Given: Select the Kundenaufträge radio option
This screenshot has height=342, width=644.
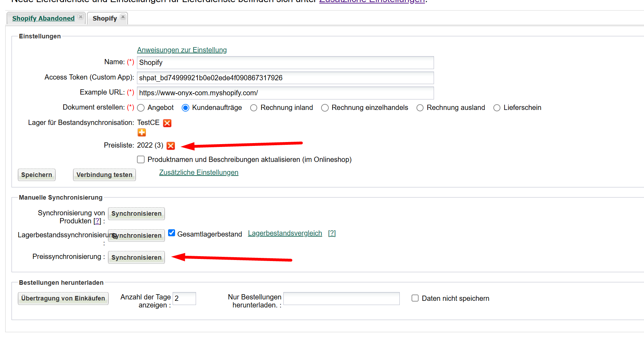Looking at the screenshot, I should [x=186, y=108].
